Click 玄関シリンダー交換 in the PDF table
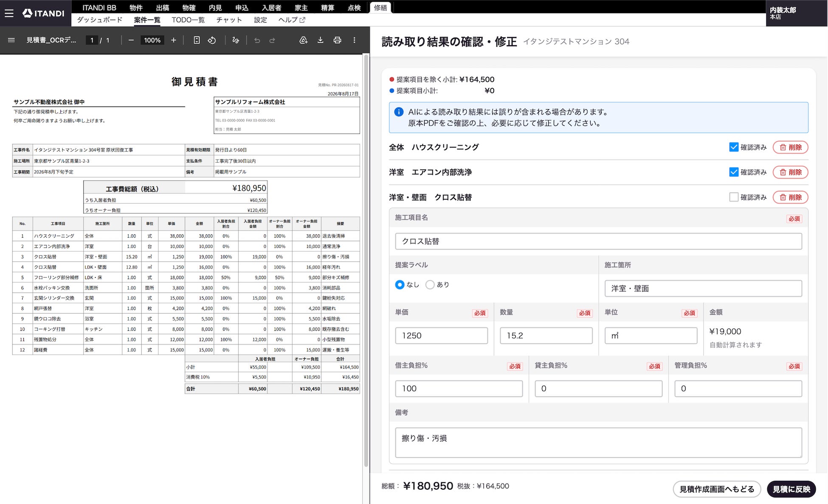This screenshot has height=504, width=828. coord(54,298)
